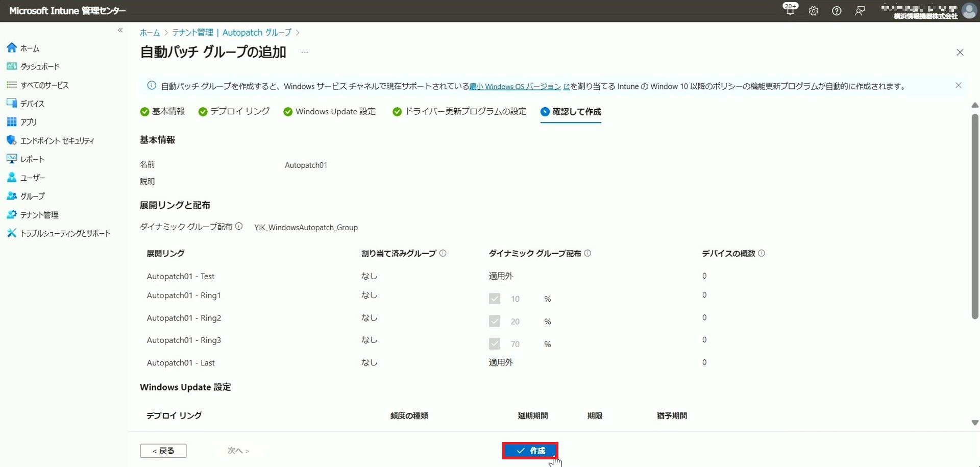Switch to the ドライバー更新プログラムの設定 step tab

[x=459, y=111]
